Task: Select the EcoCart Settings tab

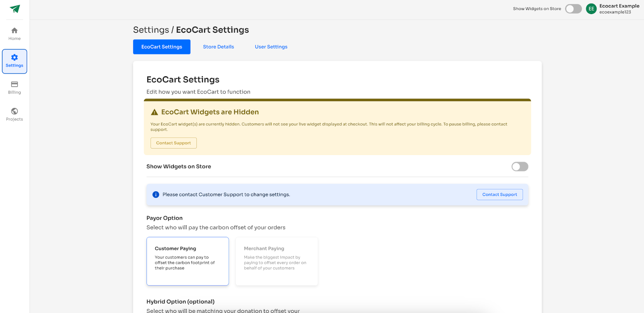Action: (x=162, y=47)
